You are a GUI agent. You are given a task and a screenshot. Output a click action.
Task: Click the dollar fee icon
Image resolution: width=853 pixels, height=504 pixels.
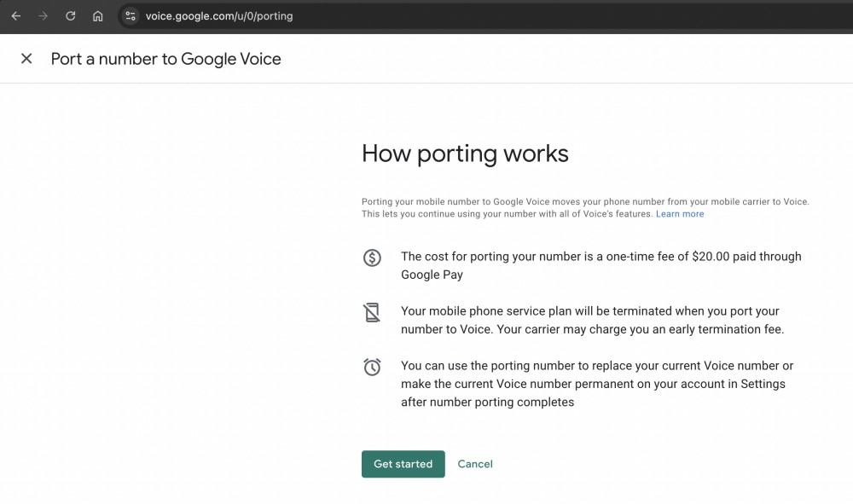[372, 258]
